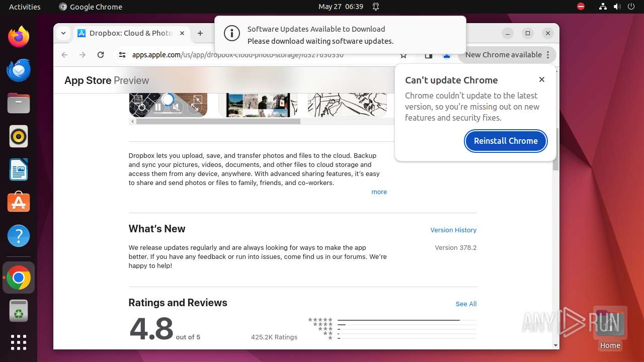644x362 pixels.
Task: Expand preview video to fullscreen
Action: click(195, 107)
